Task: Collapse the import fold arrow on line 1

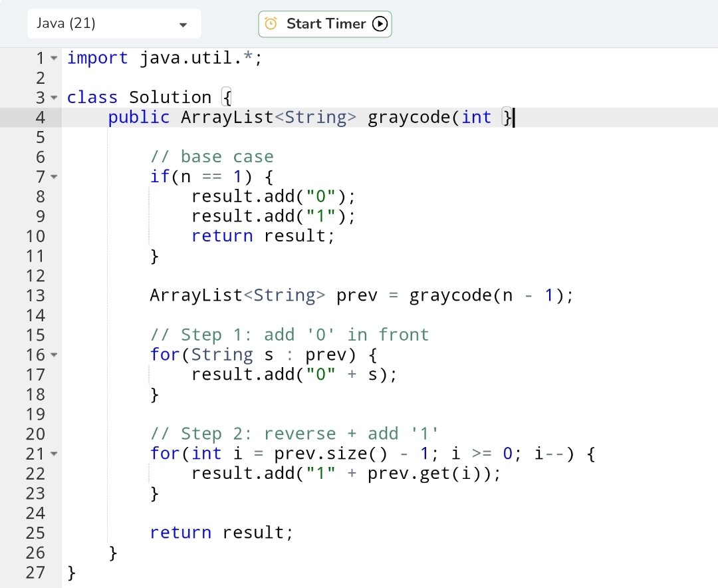Action: (54, 59)
